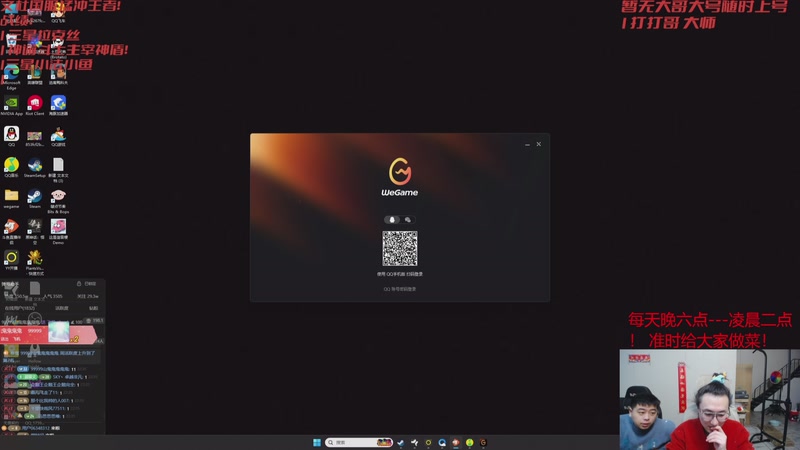Open the orange fish taskbar app
The width and height of the screenshot is (800, 450).
[x=456, y=442]
